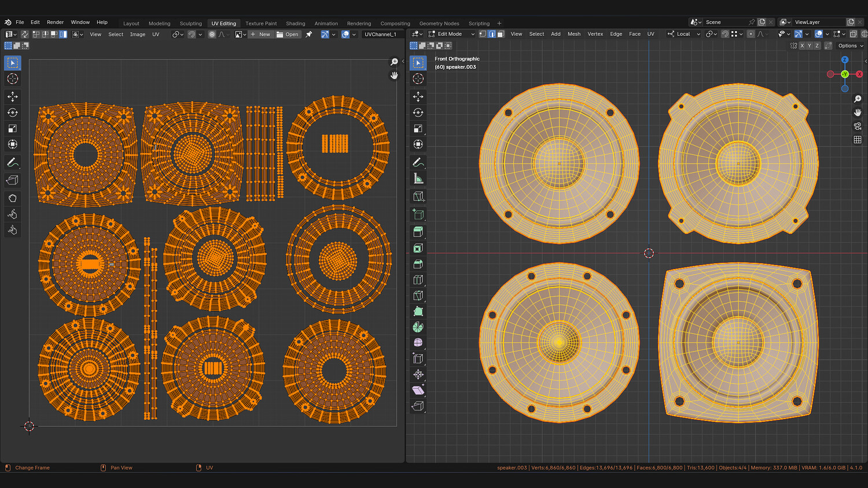
Task: Open the Render menu
Action: click(x=55, y=23)
